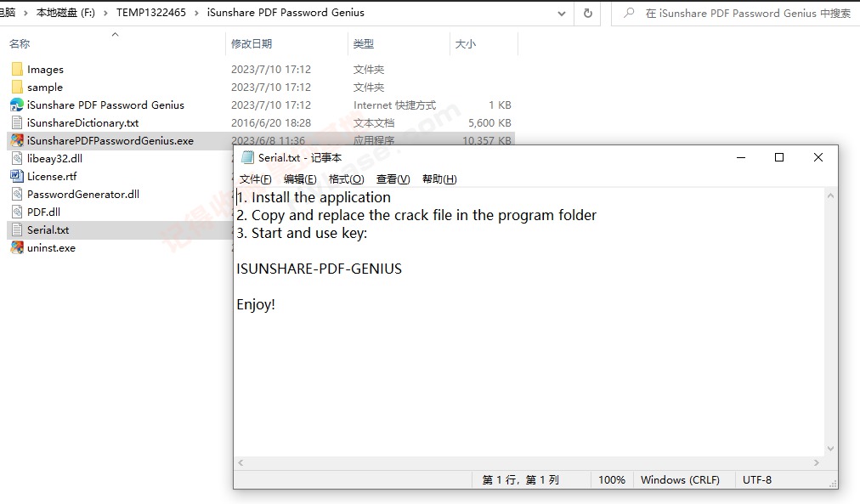Click the line '2. Copy and replace the crack file'

(x=416, y=215)
